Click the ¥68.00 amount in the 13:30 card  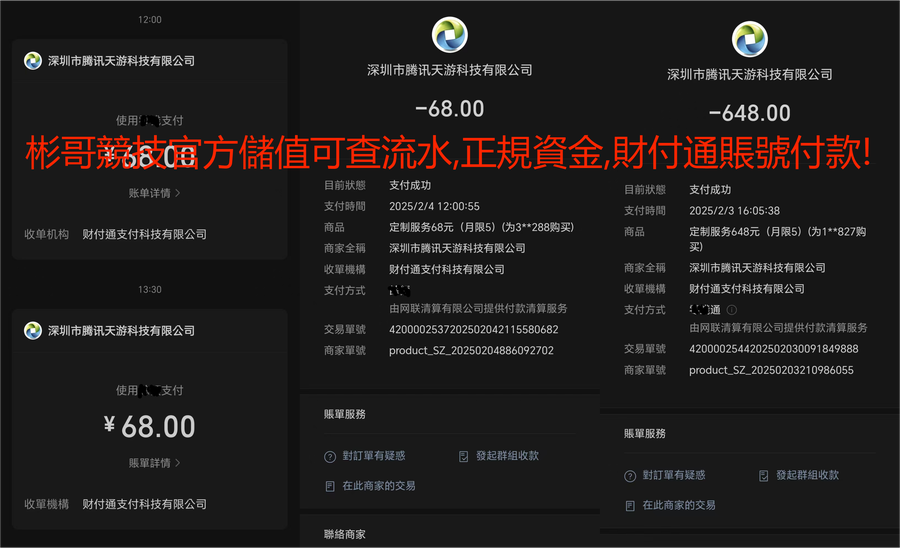[x=150, y=427]
